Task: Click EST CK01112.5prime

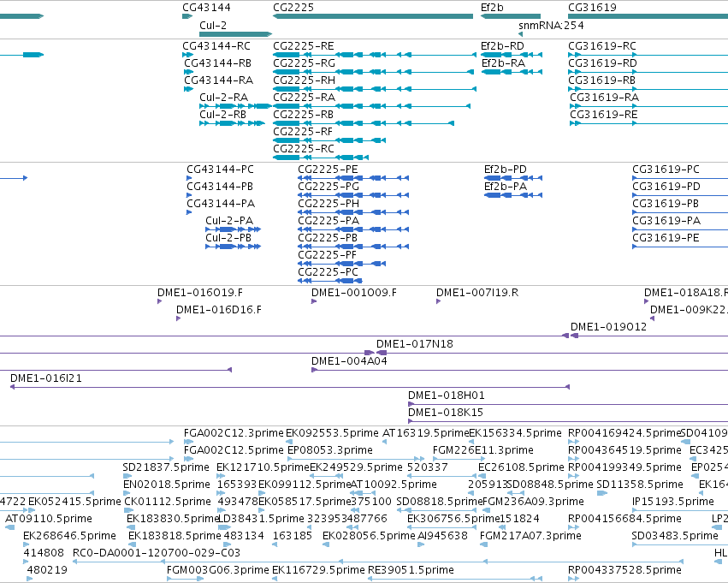Action: [168, 503]
